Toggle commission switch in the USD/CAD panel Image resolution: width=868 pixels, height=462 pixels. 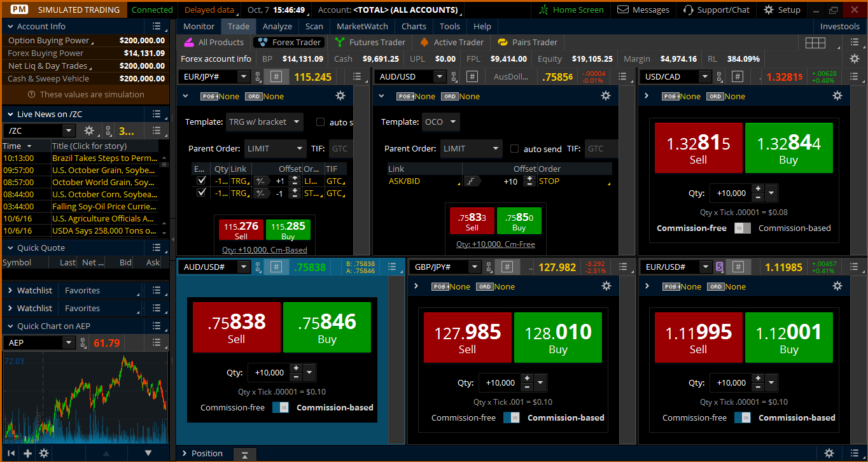742,228
